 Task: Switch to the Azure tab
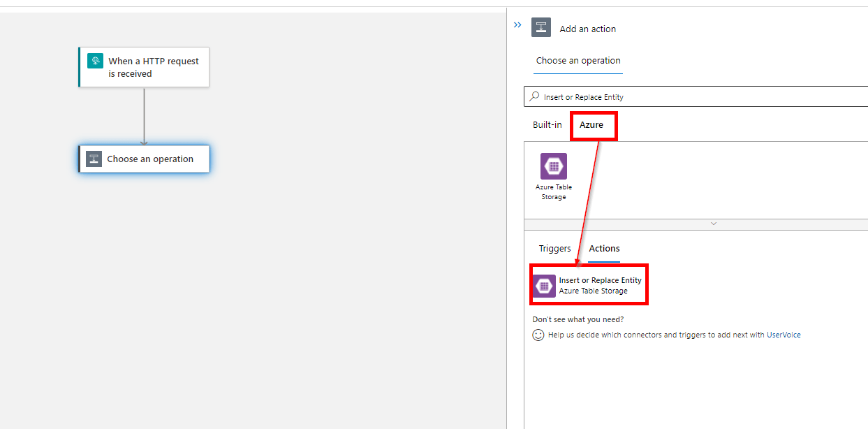[x=593, y=125]
